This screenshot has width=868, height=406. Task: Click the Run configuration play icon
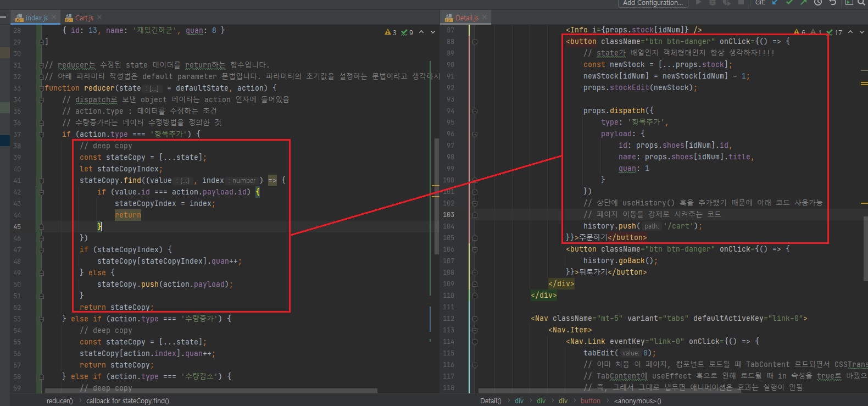[699, 2]
